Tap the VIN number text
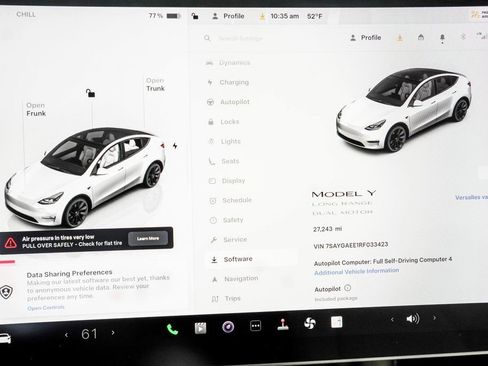 351,245
